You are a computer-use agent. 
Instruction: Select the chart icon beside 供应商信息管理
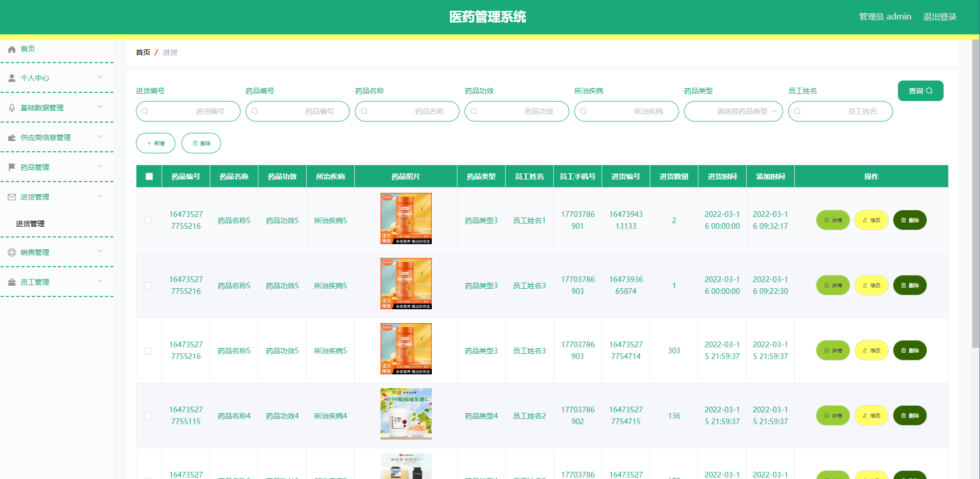point(11,137)
